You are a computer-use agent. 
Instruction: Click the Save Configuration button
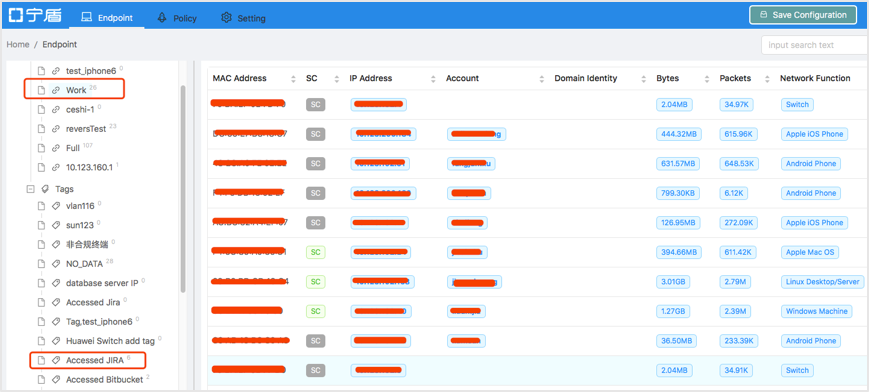(802, 15)
